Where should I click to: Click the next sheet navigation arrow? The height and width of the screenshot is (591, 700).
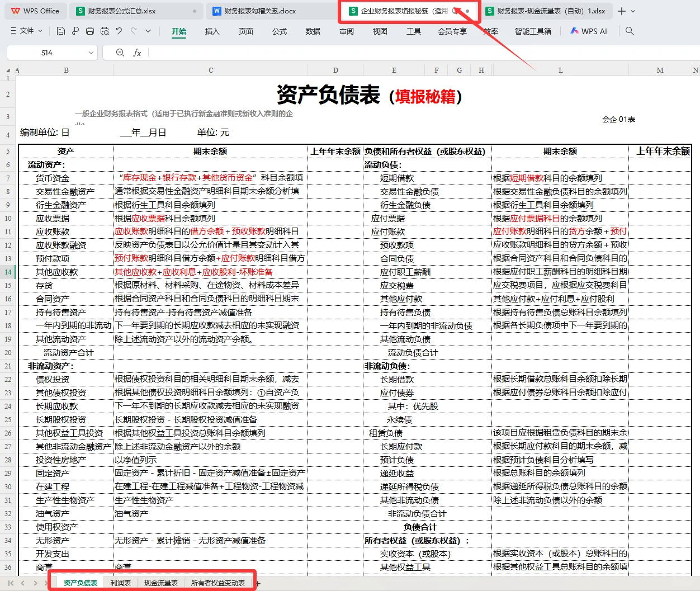pyautogui.click(x=35, y=583)
